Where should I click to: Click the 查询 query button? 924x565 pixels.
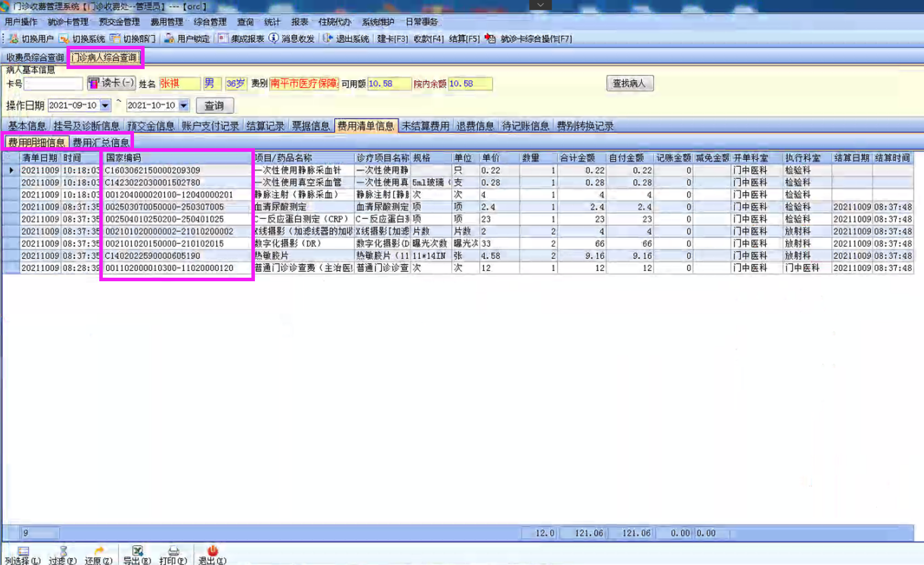click(214, 105)
